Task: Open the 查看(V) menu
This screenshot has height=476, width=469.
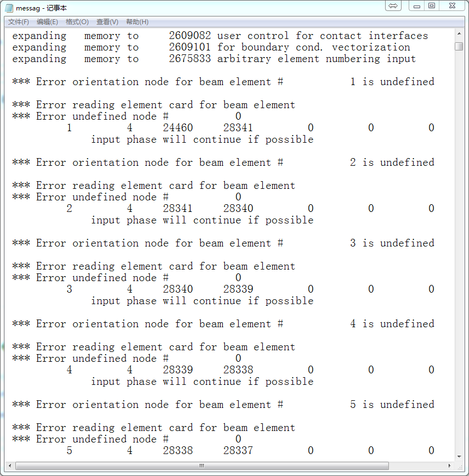Action: 107,22
